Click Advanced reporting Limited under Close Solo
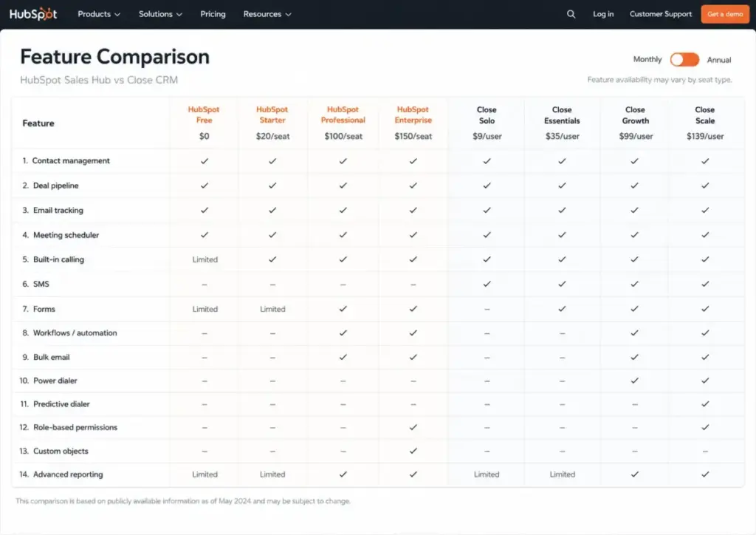The height and width of the screenshot is (535, 756). pyautogui.click(x=487, y=474)
